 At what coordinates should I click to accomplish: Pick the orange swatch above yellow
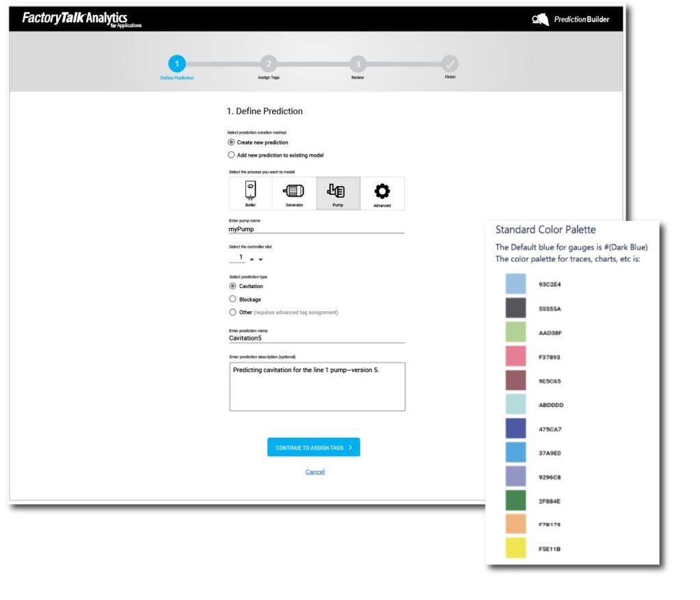pyautogui.click(x=515, y=524)
